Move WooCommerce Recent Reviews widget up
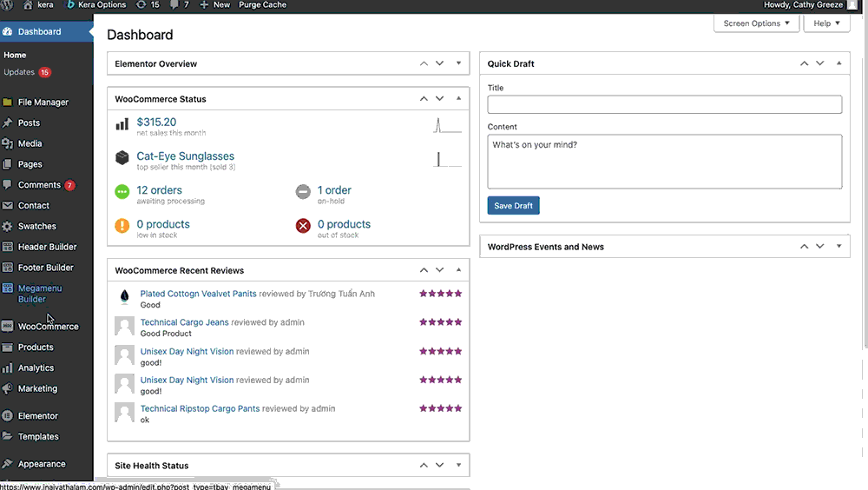Image resolution: width=868 pixels, height=490 pixels. [424, 270]
